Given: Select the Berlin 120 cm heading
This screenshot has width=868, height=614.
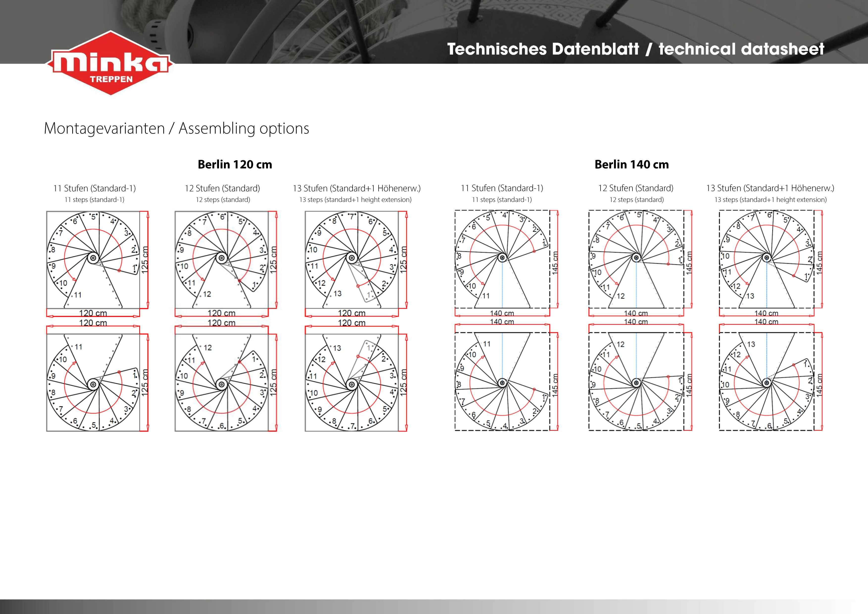Looking at the screenshot, I should tap(235, 164).
